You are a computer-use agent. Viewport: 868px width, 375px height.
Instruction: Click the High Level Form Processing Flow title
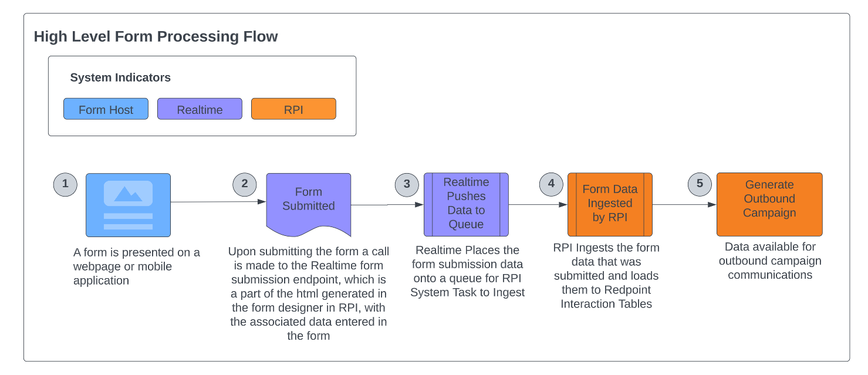coord(156,36)
